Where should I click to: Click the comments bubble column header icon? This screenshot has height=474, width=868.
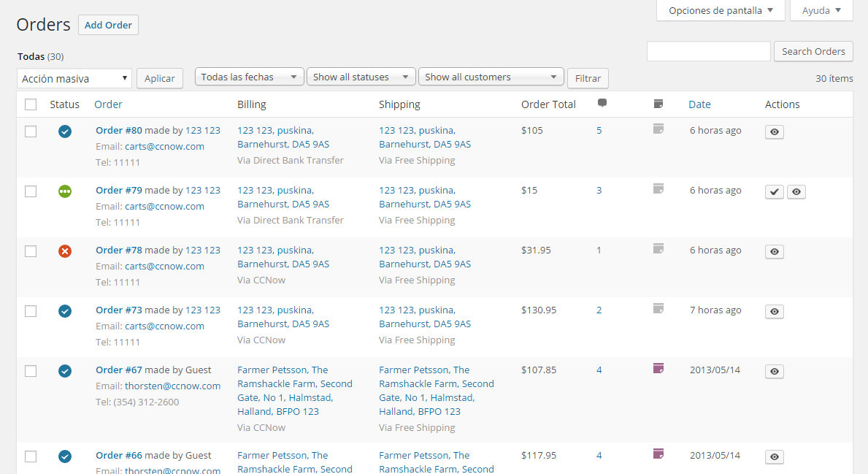602,103
